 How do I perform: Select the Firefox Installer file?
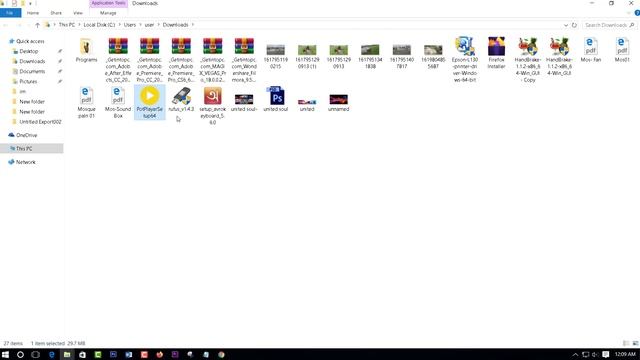(496, 53)
